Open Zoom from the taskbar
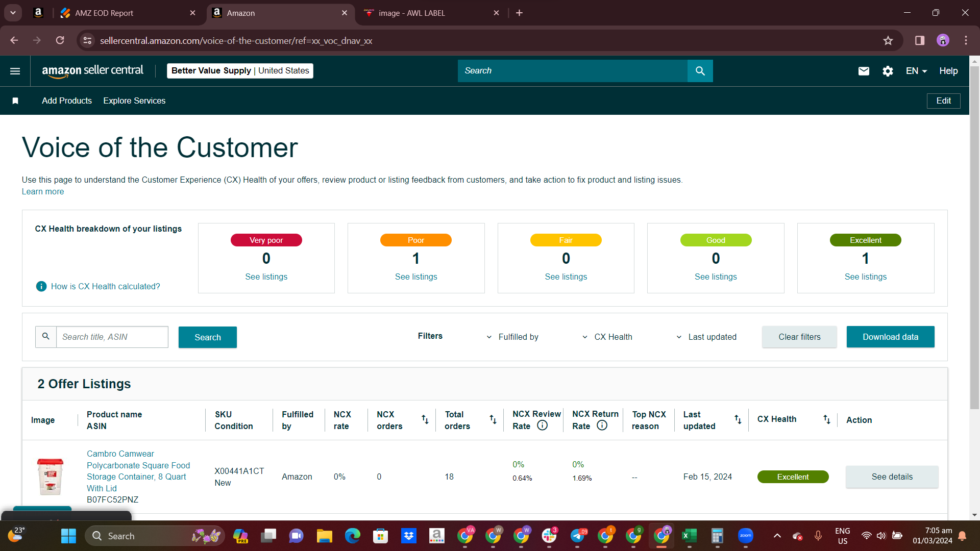The image size is (980, 551). click(746, 536)
